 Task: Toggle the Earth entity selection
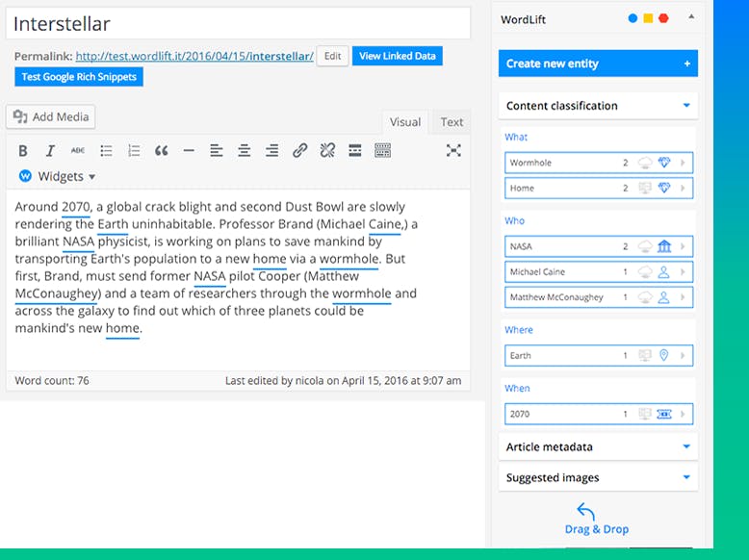pyautogui.click(x=599, y=356)
